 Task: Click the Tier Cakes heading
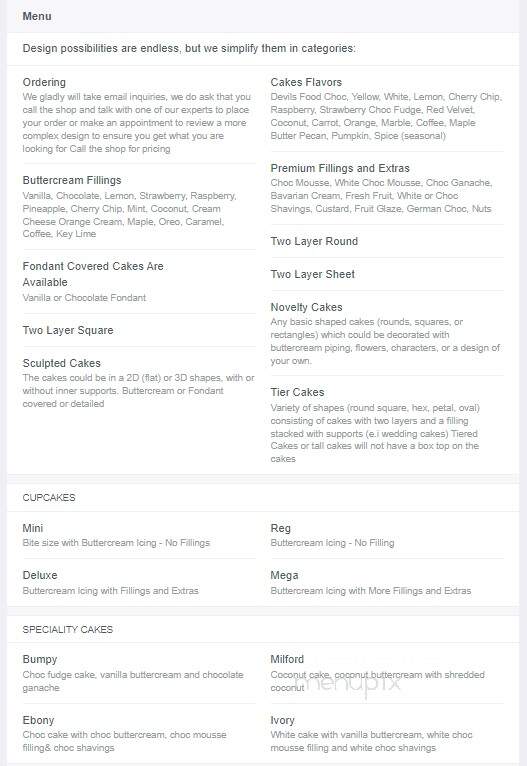coord(297,392)
